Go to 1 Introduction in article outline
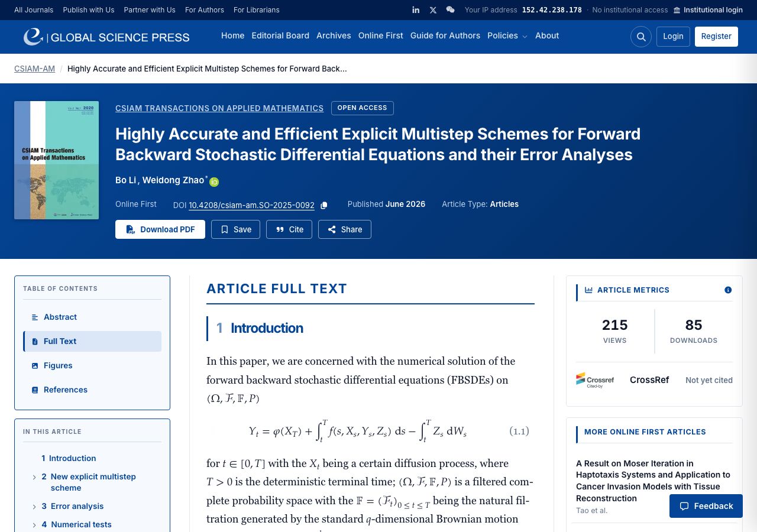Image resolution: width=757 pixels, height=532 pixels. click(69, 459)
